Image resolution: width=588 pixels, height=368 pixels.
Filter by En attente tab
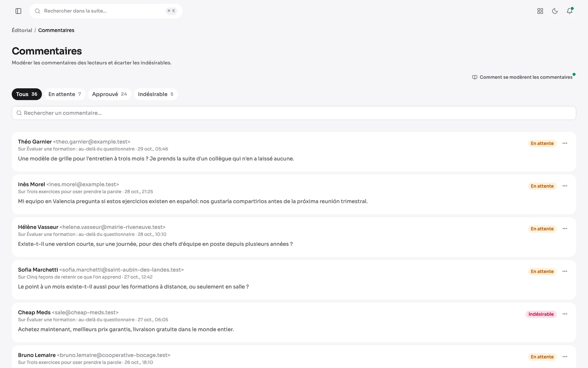click(65, 94)
